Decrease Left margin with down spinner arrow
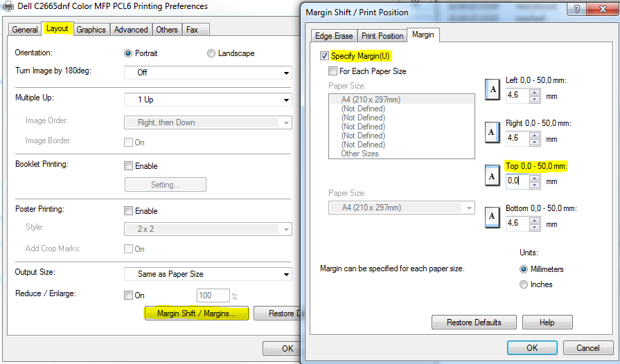This screenshot has height=364, width=620. [x=535, y=99]
